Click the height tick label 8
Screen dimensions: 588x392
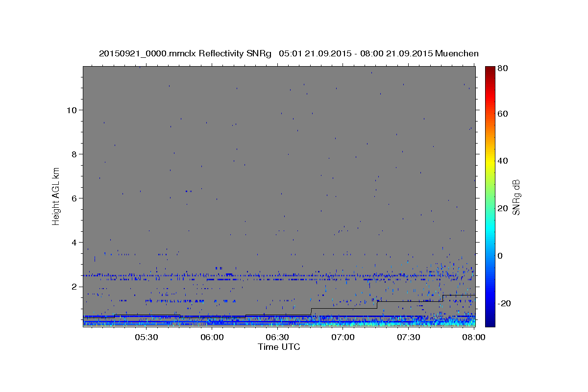[x=75, y=154]
